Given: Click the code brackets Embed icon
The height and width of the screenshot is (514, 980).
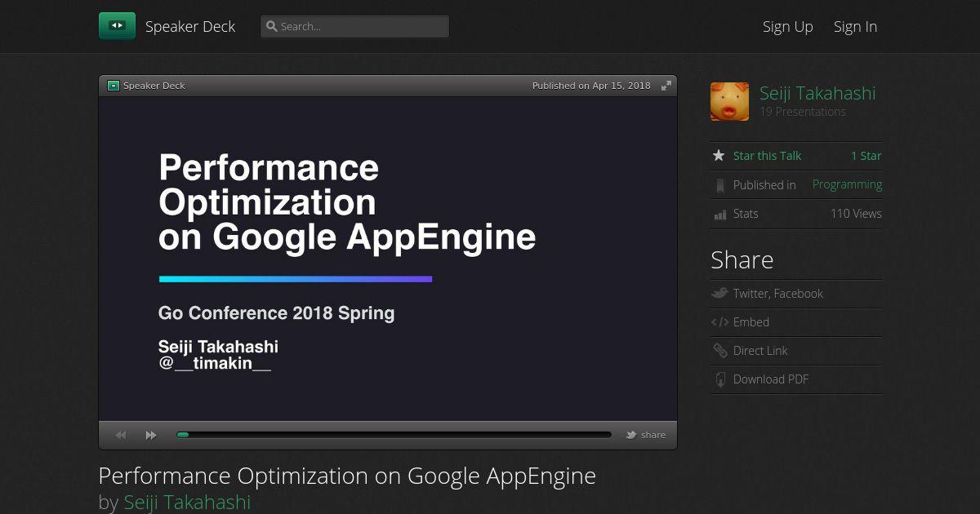Looking at the screenshot, I should pos(719,322).
